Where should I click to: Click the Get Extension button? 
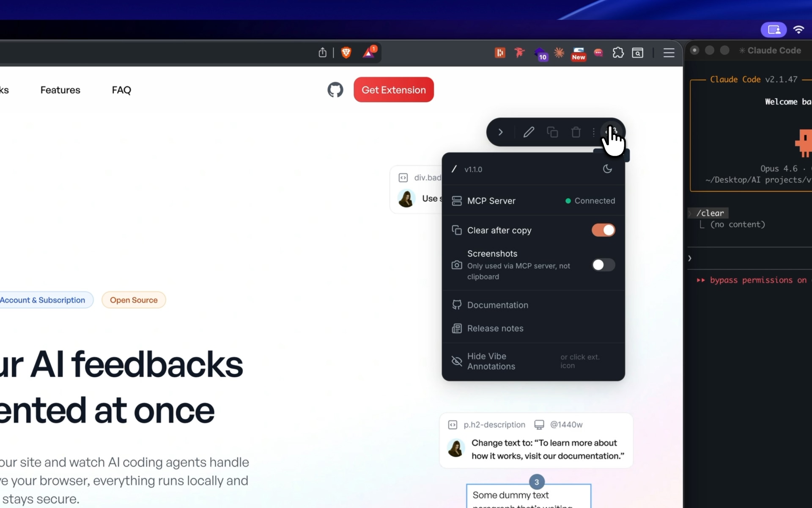[x=393, y=90]
